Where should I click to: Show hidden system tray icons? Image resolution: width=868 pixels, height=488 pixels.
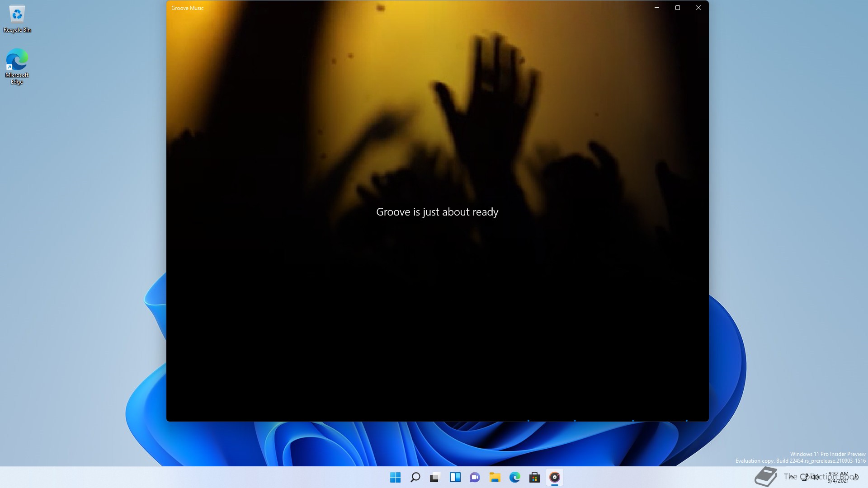pos(791,477)
